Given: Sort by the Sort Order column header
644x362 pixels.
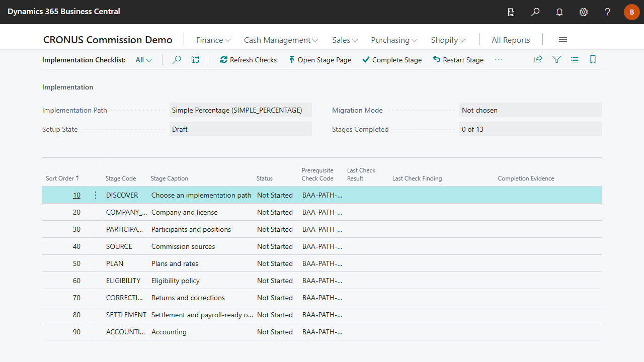Looking at the screenshot, I should (x=62, y=178).
